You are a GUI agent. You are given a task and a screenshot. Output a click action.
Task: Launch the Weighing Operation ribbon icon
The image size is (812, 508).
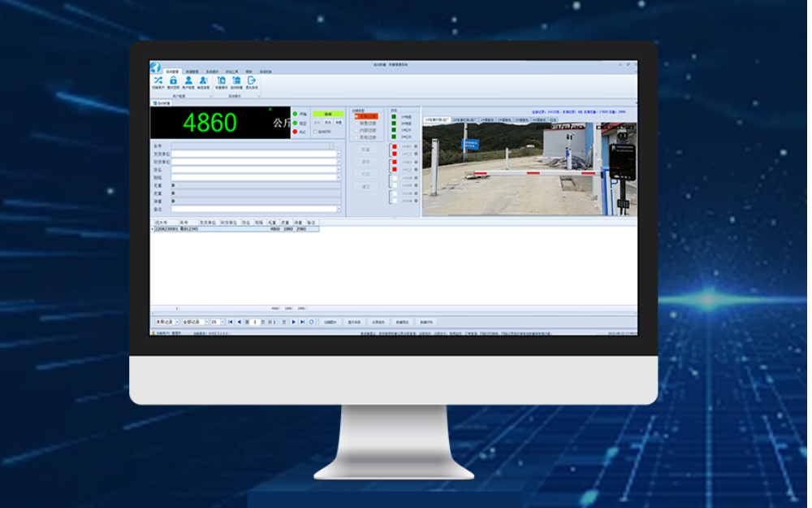[x=221, y=82]
